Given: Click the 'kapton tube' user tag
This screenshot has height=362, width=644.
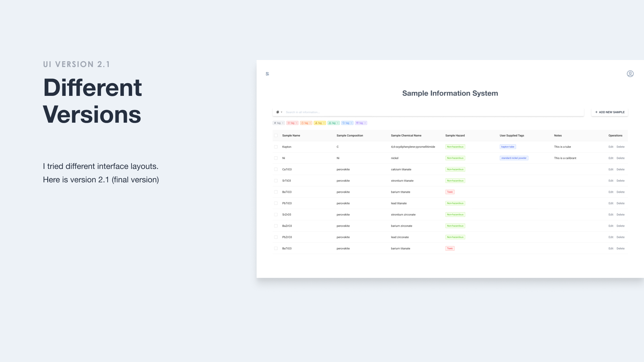Looking at the screenshot, I should [507, 147].
